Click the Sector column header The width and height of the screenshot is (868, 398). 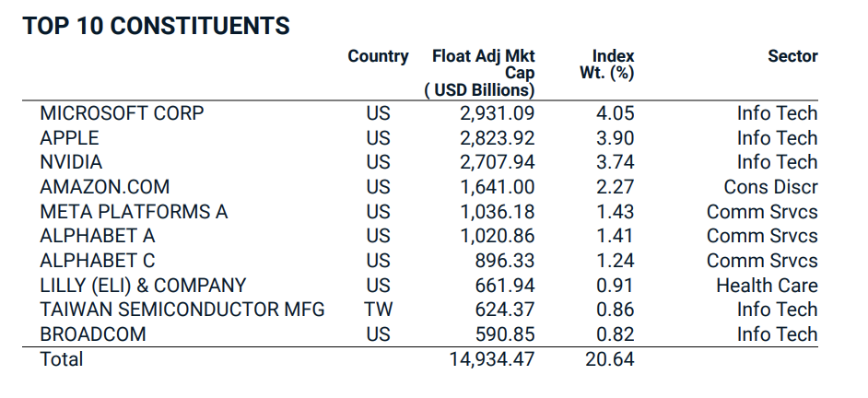pos(792,56)
